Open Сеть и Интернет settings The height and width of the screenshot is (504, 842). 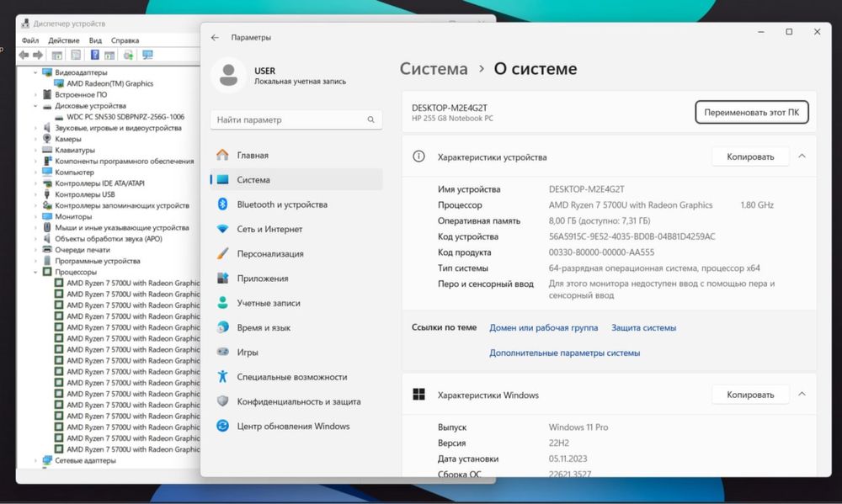(x=296, y=229)
